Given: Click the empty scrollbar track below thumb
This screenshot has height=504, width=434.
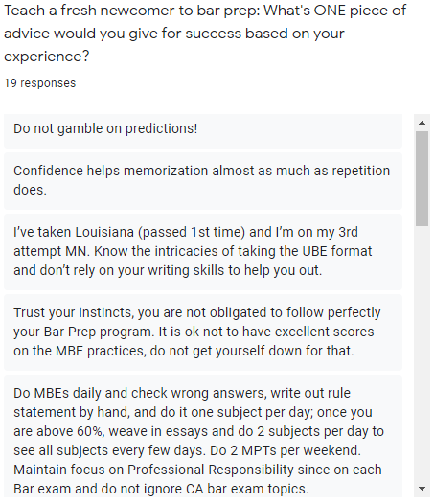Looking at the screenshot, I should click(422, 354).
